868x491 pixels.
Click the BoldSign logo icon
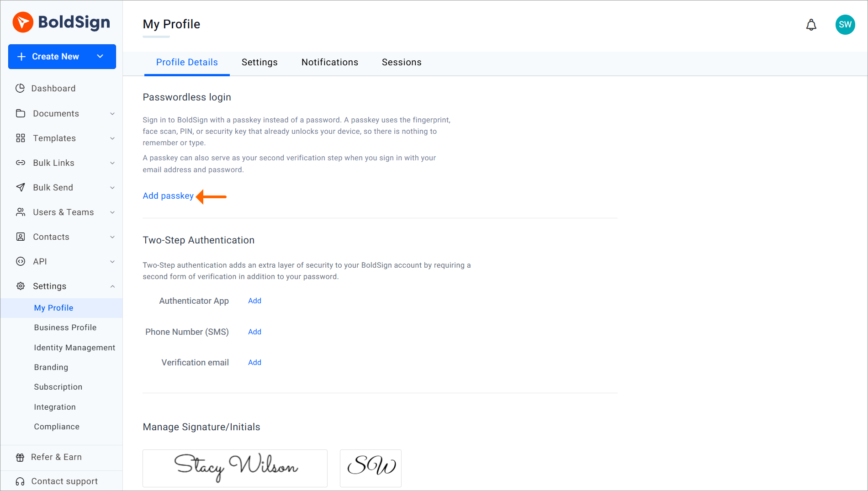point(23,22)
